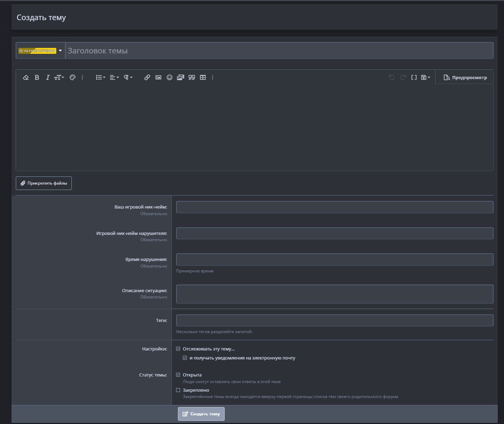Disable email notifications checkbox
The width and height of the screenshot is (504, 424).
(185, 358)
